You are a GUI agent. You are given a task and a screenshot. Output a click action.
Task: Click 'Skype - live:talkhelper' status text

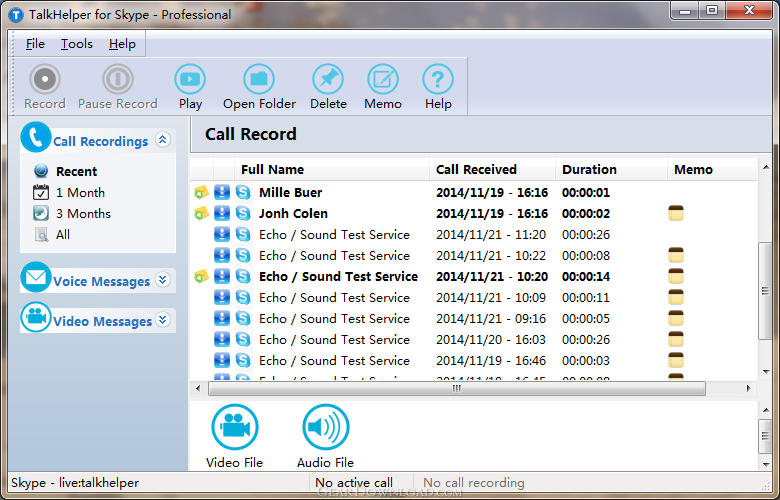[x=75, y=483]
